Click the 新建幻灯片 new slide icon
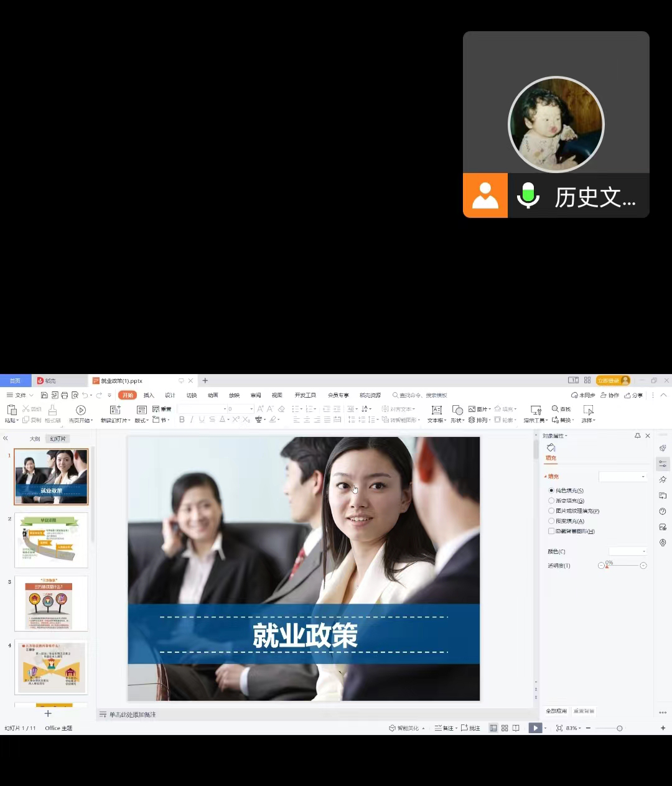 [115, 409]
